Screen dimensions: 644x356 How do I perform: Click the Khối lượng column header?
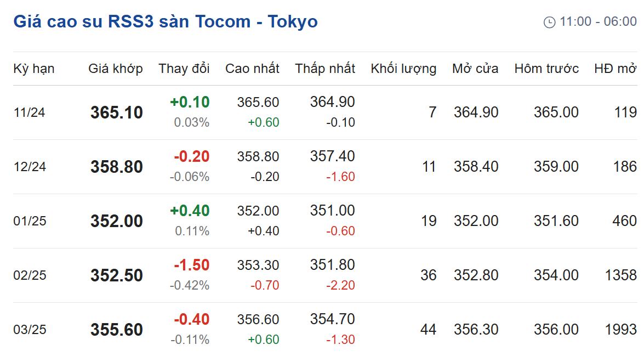[403, 69]
